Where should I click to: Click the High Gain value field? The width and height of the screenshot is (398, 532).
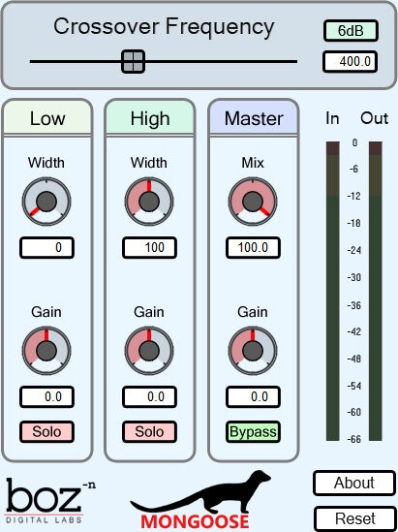pyautogui.click(x=149, y=396)
